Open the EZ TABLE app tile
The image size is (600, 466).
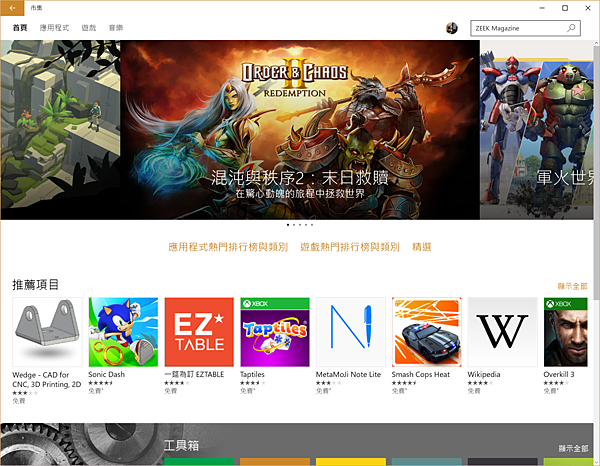pos(199,332)
